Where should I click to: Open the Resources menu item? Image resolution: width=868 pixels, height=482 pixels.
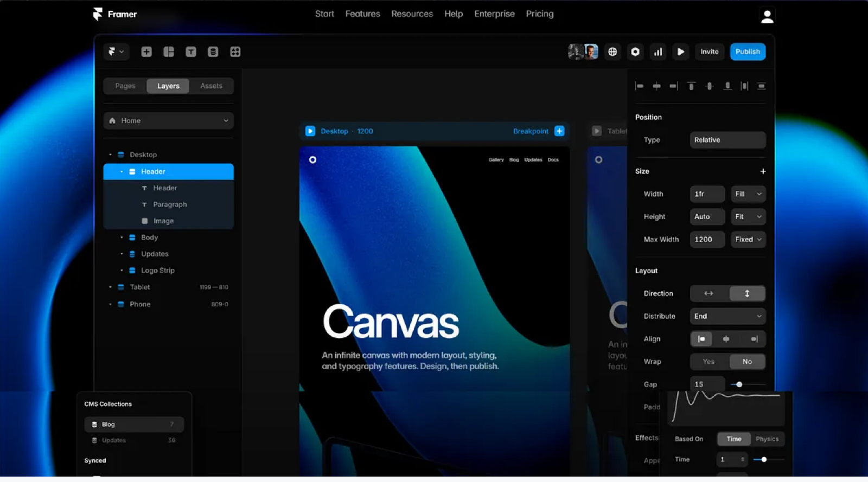(412, 14)
